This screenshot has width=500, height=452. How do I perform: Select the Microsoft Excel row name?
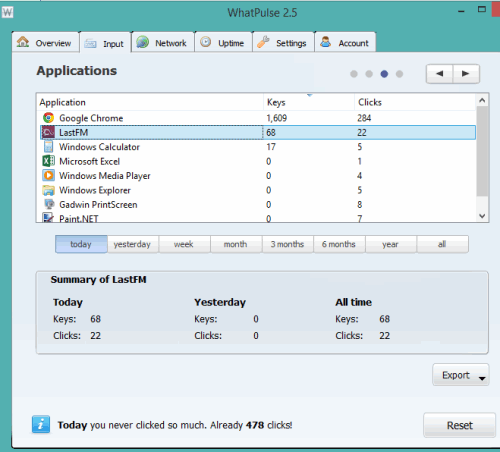pos(89,161)
